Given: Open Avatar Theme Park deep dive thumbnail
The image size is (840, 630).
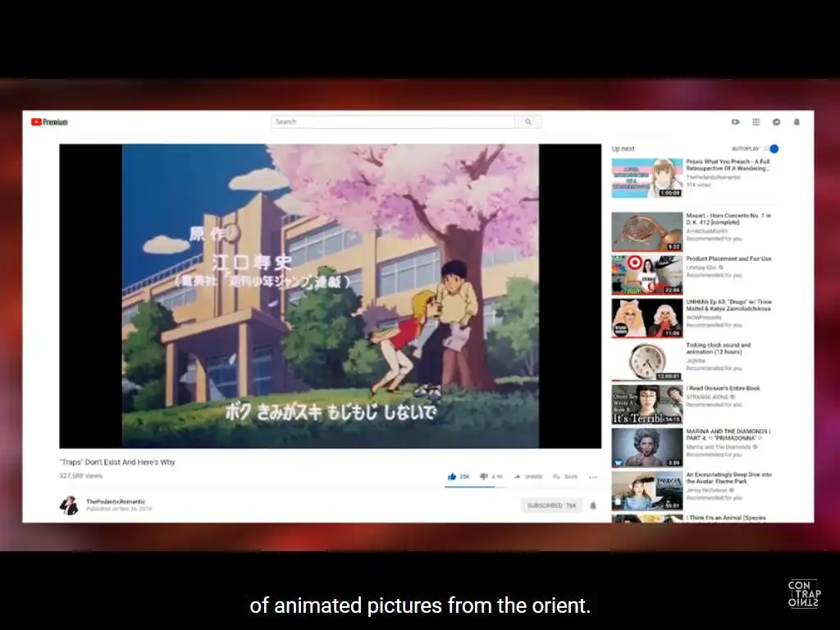Looking at the screenshot, I should tap(647, 491).
